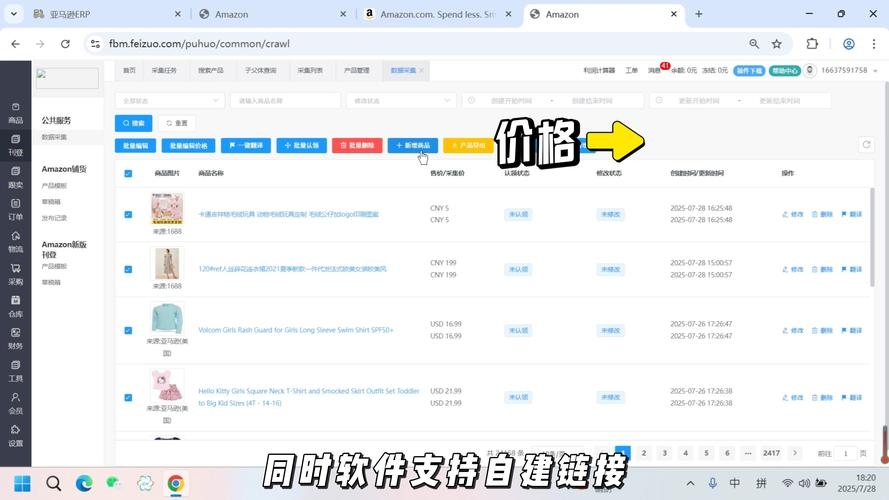Switch to the 首页 tab
The height and width of the screenshot is (500, 889).
click(x=129, y=70)
